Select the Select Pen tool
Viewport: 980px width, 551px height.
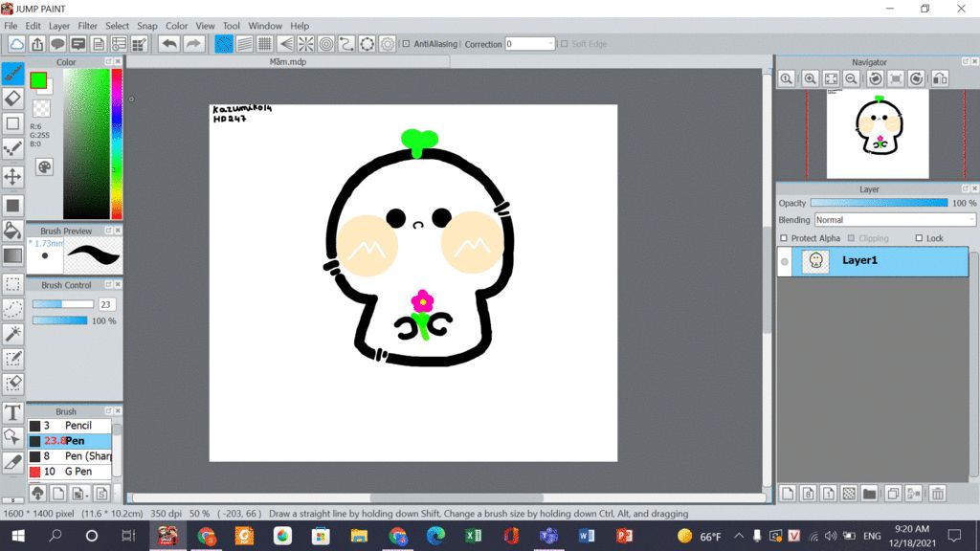[12, 360]
